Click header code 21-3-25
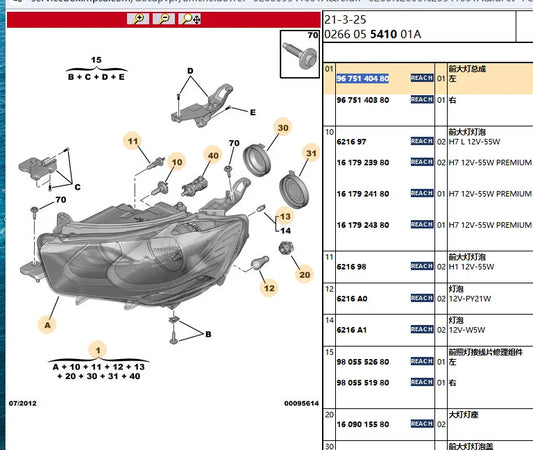 click(x=345, y=20)
